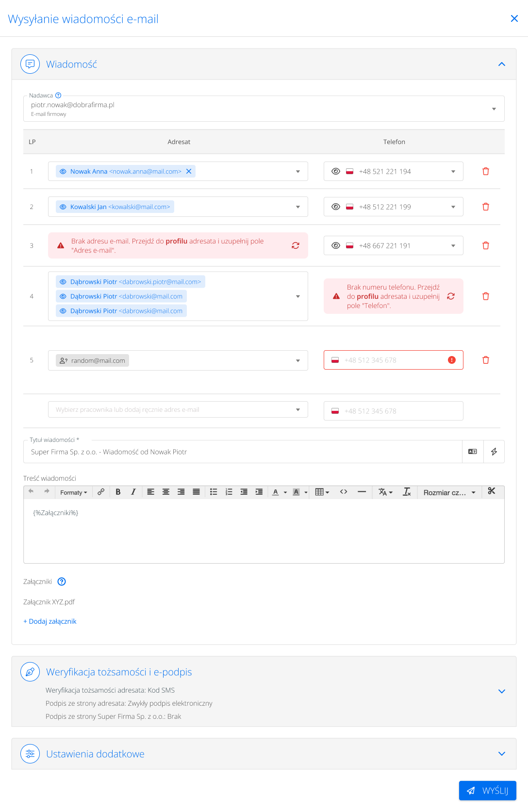The width and height of the screenshot is (528, 812).
Task: Expand the Ustawienia dodatkowe section
Action: pos(502,754)
